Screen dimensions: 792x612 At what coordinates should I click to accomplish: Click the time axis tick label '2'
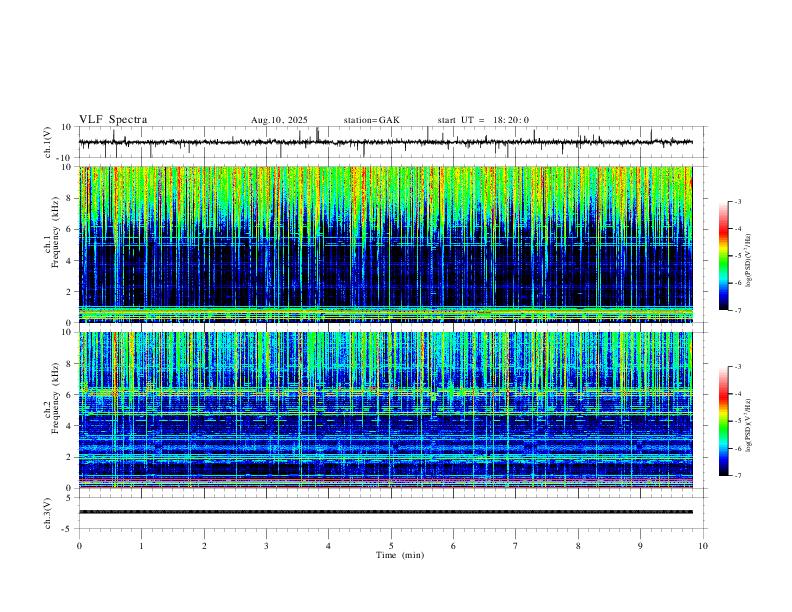click(204, 546)
